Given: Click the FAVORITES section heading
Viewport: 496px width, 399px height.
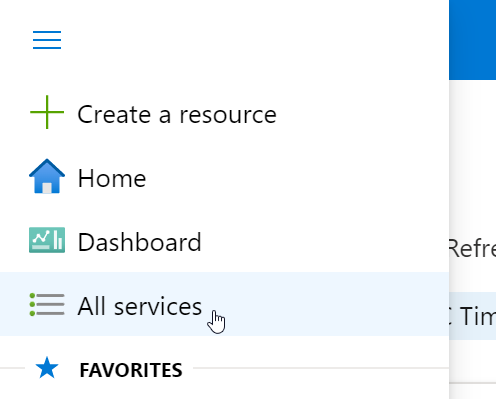Looking at the screenshot, I should point(131,370).
